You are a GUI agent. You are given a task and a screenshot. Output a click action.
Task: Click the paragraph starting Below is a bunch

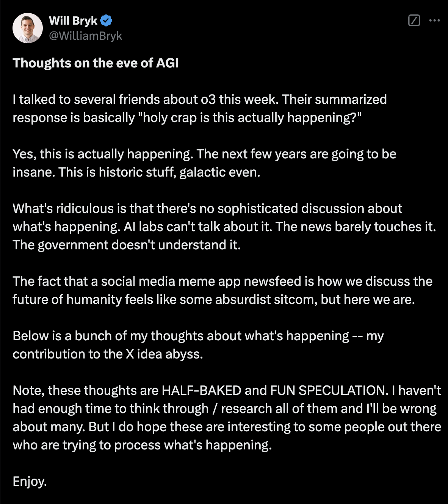198,345
